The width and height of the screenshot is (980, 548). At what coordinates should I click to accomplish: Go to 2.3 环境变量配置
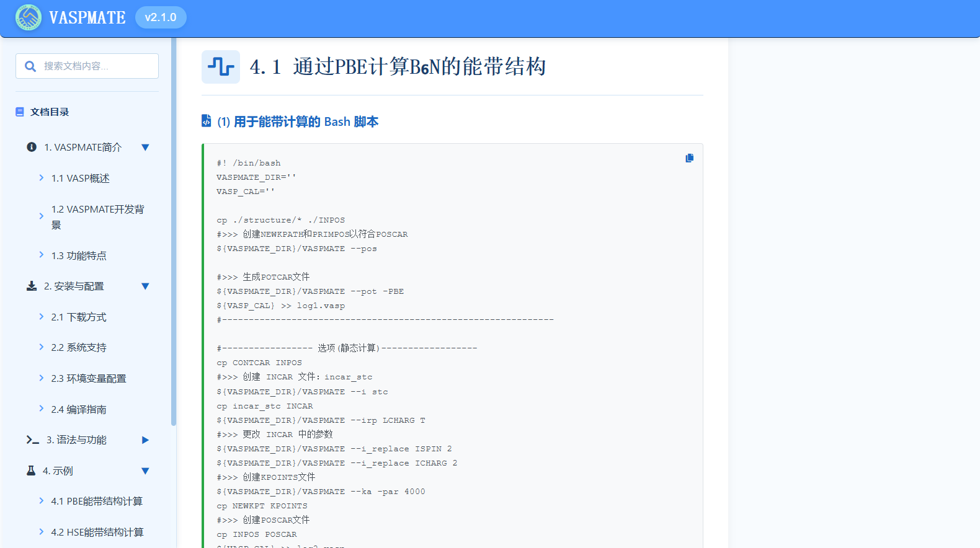[88, 379]
